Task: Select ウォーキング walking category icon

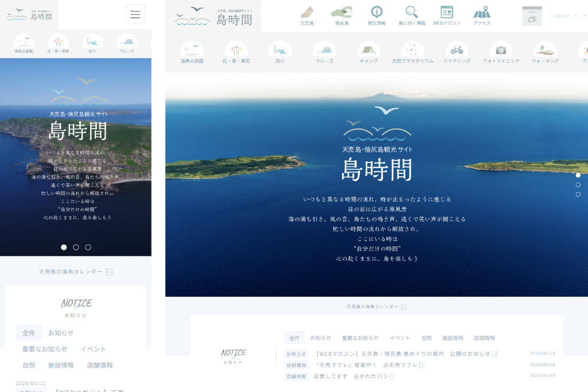Action: [x=545, y=52]
